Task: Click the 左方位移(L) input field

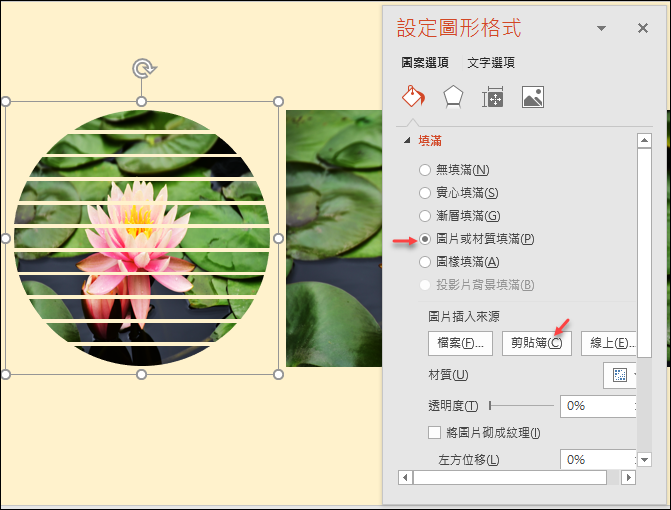Action: tap(598, 459)
